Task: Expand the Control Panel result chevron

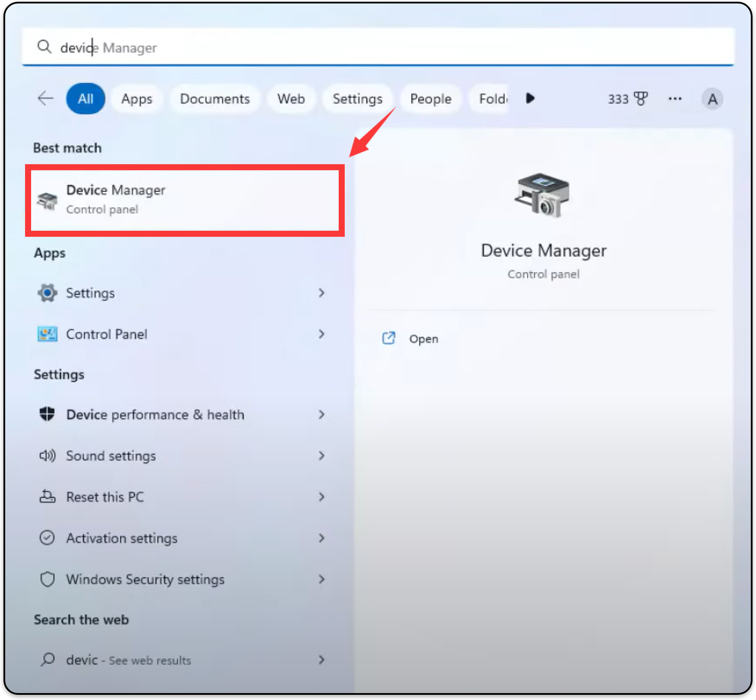Action: [321, 334]
